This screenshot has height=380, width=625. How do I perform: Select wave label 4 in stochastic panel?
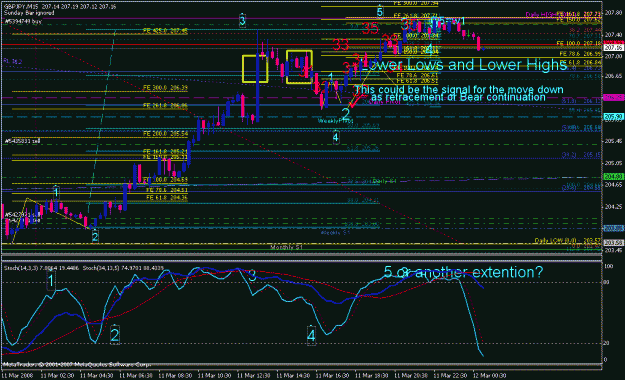[x=311, y=335]
